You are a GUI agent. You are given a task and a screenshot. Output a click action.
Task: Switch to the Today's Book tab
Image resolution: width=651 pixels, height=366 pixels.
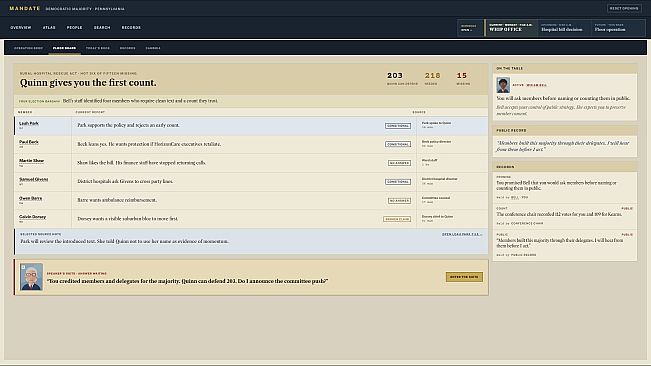(98, 48)
